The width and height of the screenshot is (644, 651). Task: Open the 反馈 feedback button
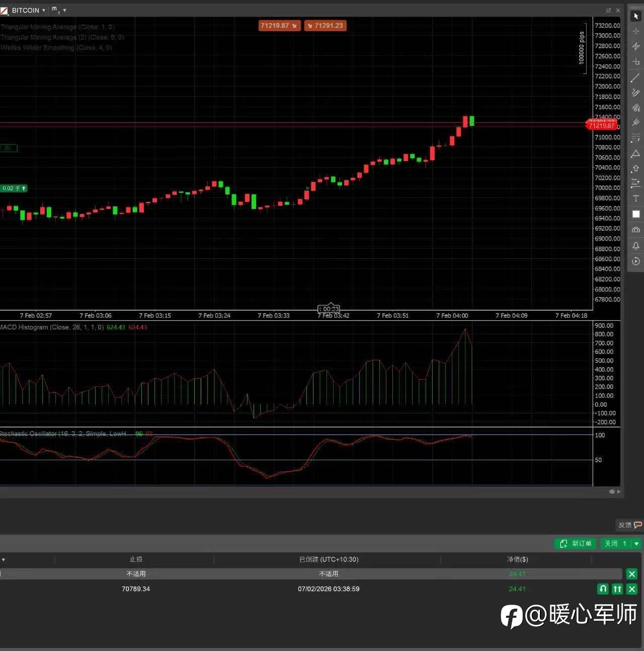tap(629, 525)
